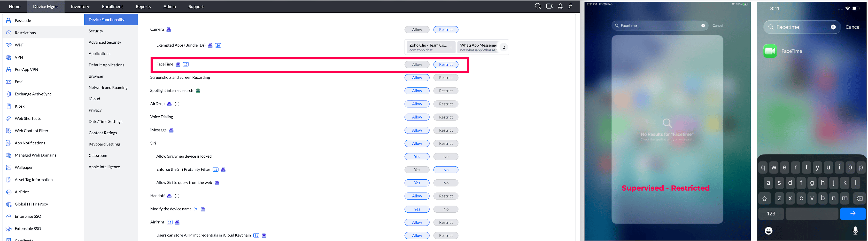The height and width of the screenshot is (241, 868).
Task: Click the iPhone Facetime search field
Action: [x=802, y=27]
